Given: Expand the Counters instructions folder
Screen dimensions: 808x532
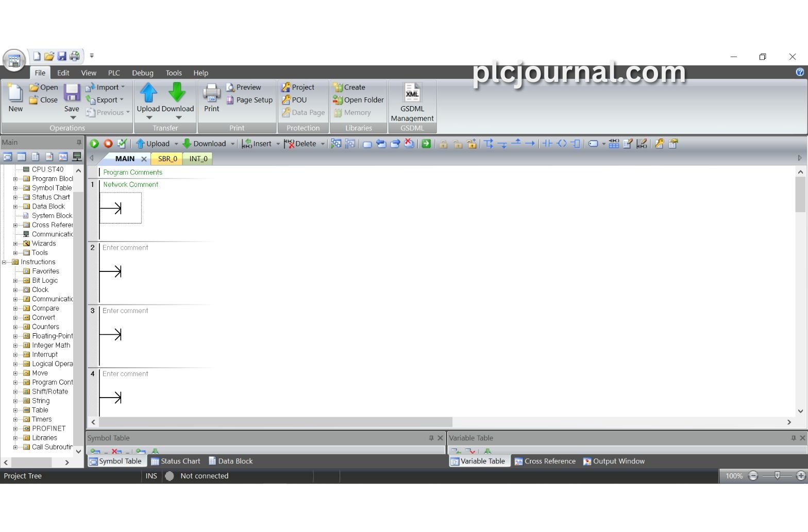Looking at the screenshot, I should (15, 327).
